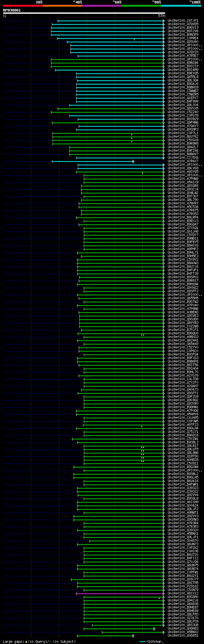The width and height of the screenshot is (204, 644).
Task: Open hit label UniRef100_Q7XIF0
Action: 183,382
